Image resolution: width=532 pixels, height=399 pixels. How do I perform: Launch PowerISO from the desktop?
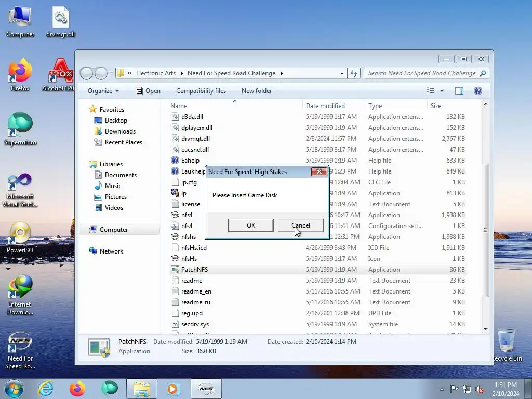tap(20, 237)
